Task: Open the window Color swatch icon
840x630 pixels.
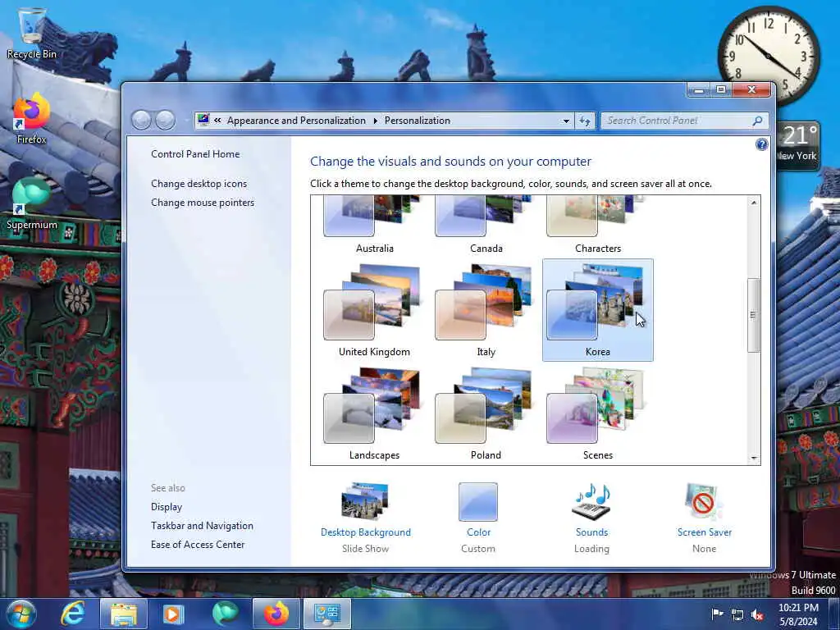Action: tap(478, 501)
